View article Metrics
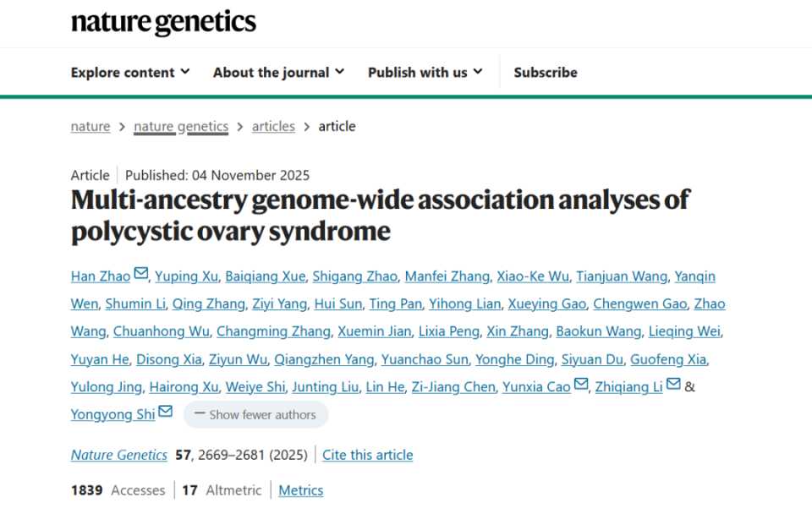812x514 pixels. click(x=301, y=490)
